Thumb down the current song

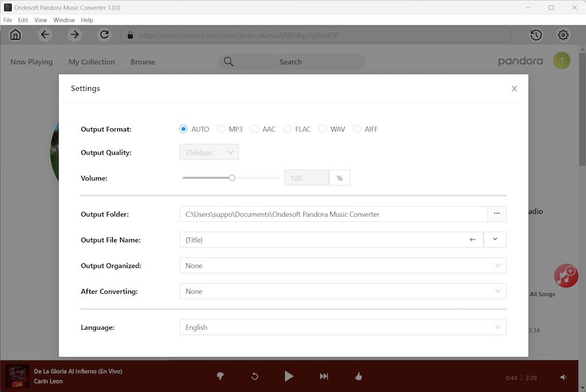coord(220,376)
